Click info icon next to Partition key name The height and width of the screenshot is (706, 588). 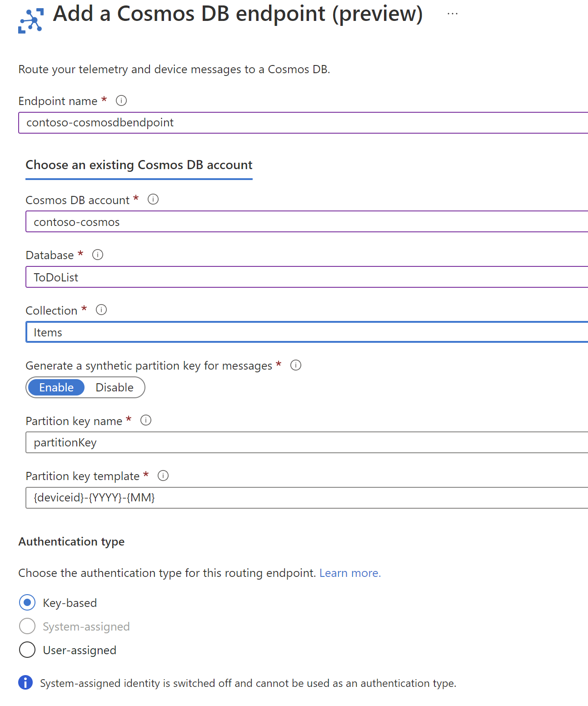coord(146,420)
